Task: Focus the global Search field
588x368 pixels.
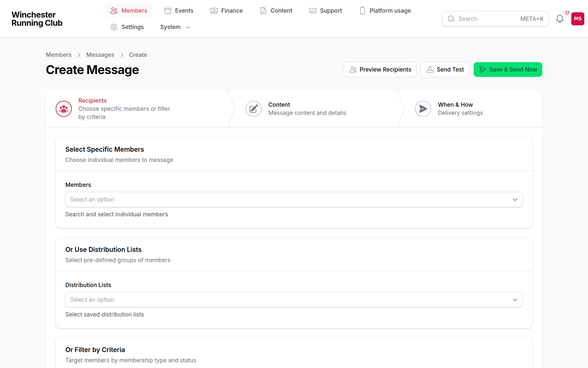Action: tap(495, 19)
